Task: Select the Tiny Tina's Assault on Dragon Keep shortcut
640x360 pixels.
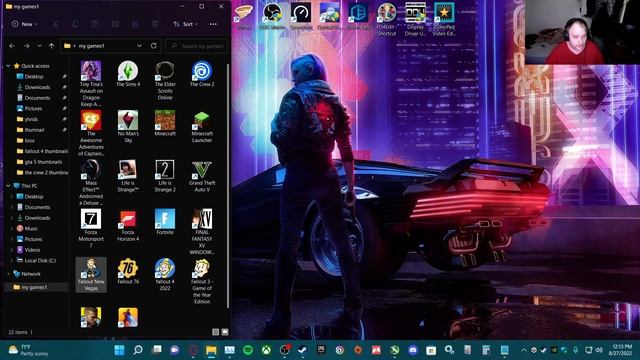Action: (x=91, y=84)
